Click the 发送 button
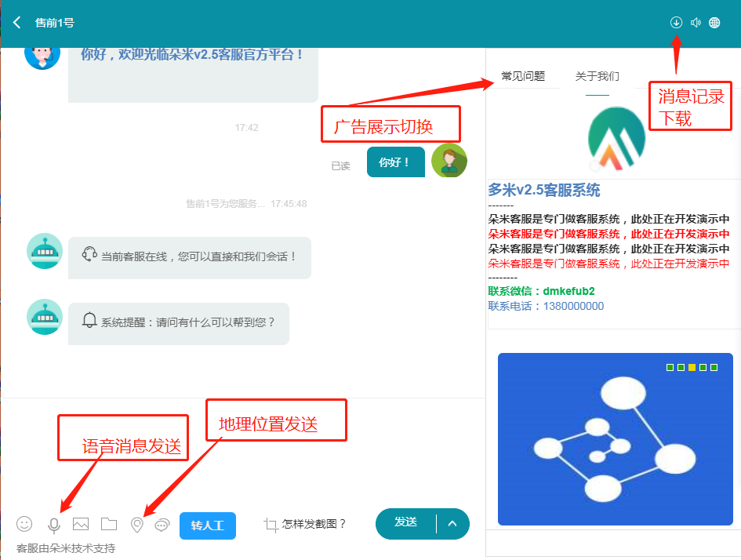 tap(405, 523)
